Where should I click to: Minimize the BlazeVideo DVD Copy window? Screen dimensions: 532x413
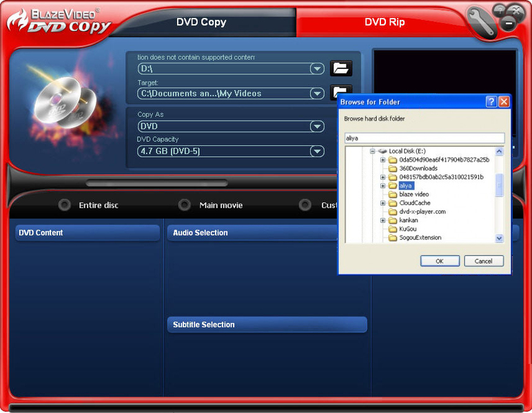pyautogui.click(x=509, y=23)
